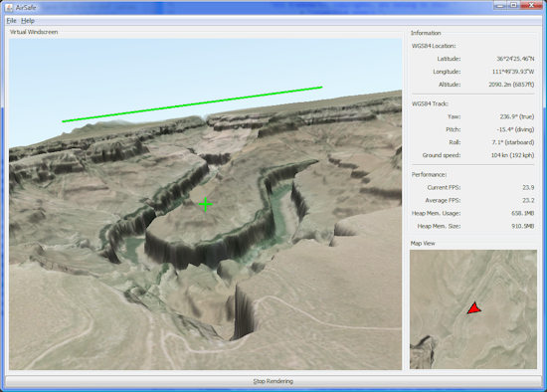Click the Stop Rendering button
Screen dimensions: 547x392
[273, 381]
